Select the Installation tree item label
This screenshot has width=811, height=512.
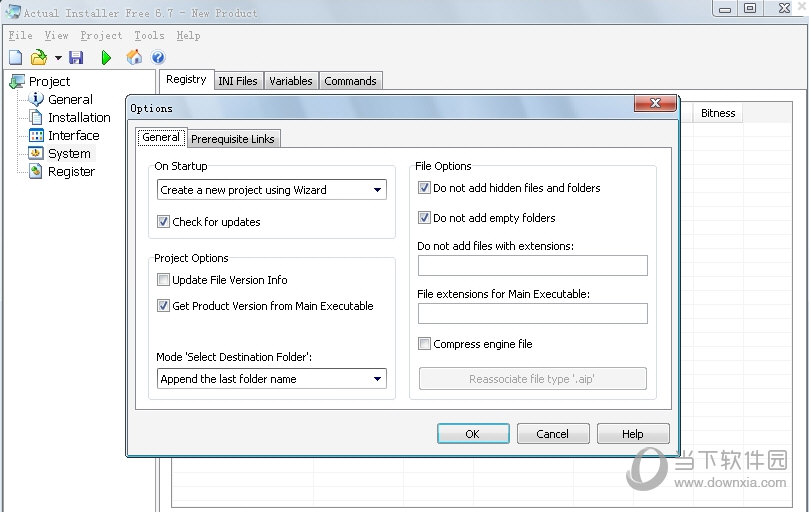[x=79, y=117]
